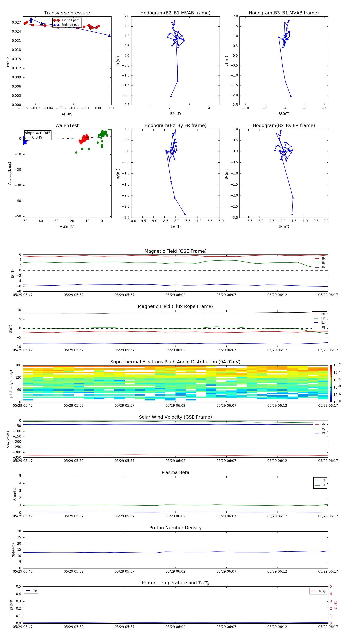Click the "pitch angle (deg)" axis label
The image size is (351, 644).
coord(11,383)
